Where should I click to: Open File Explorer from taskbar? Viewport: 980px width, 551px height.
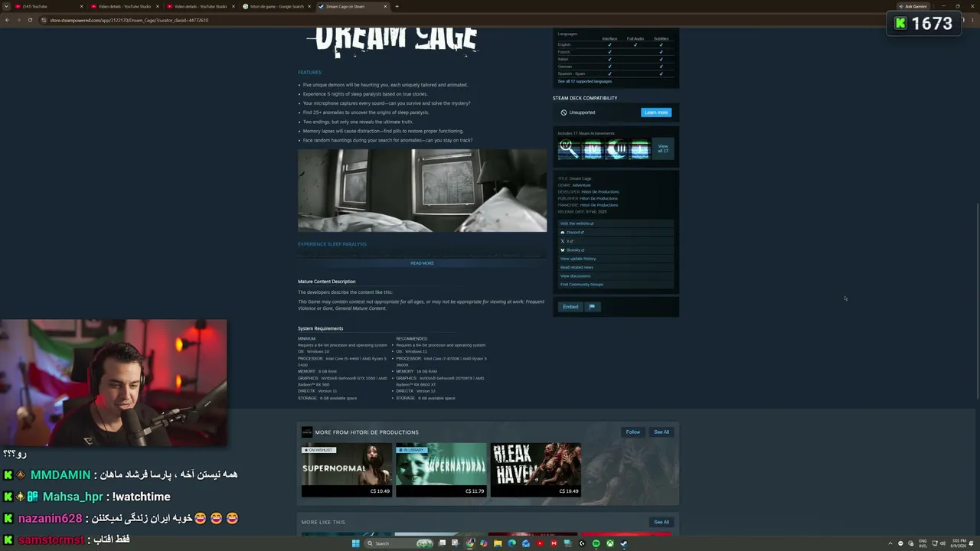[498, 543]
